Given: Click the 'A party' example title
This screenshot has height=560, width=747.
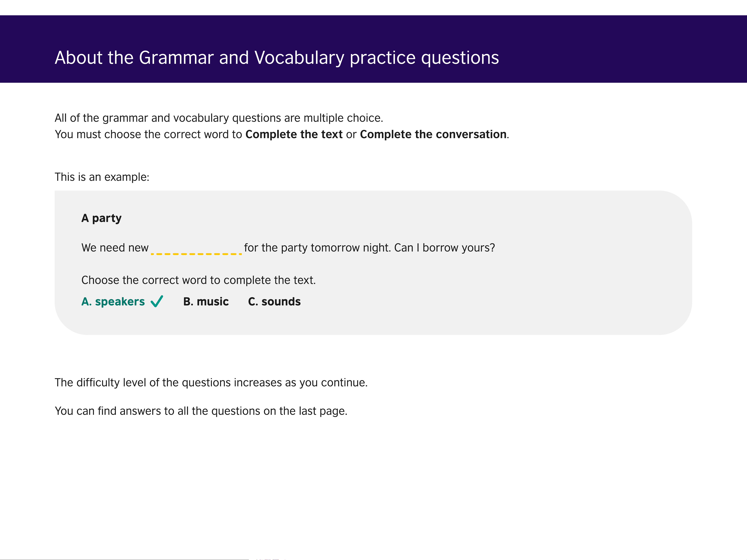Looking at the screenshot, I should (x=101, y=218).
